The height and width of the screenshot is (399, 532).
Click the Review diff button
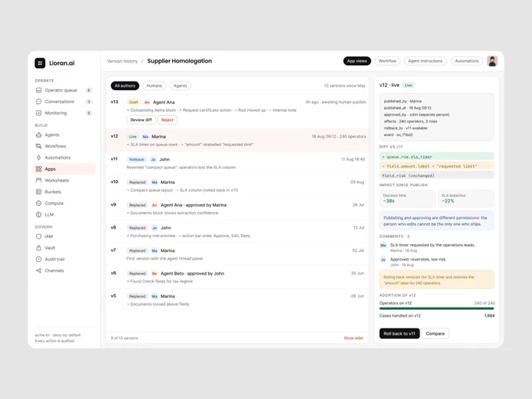141,120
